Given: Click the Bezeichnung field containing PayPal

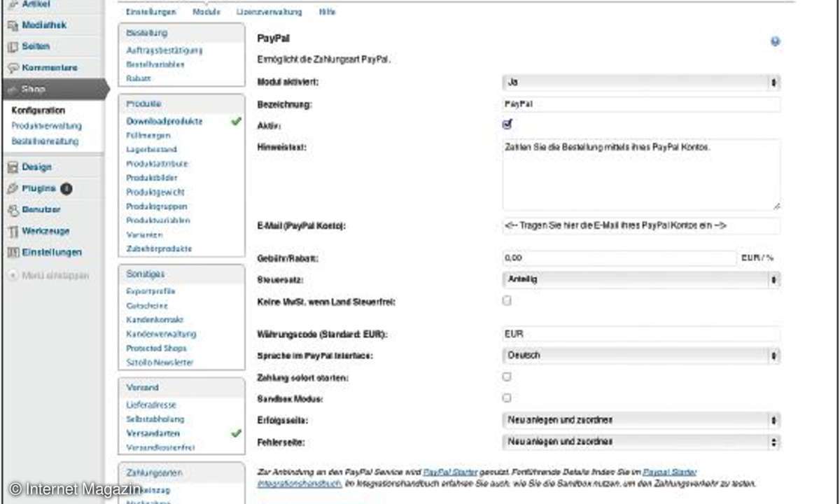Looking at the screenshot, I should pyautogui.click(x=641, y=104).
